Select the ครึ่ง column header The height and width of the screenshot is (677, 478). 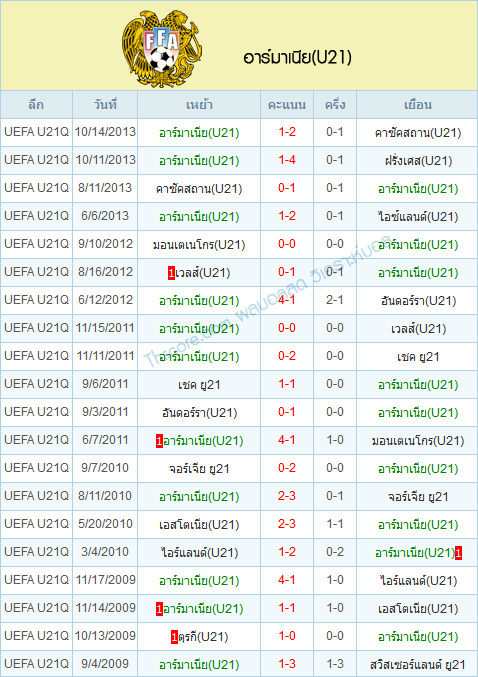point(335,104)
